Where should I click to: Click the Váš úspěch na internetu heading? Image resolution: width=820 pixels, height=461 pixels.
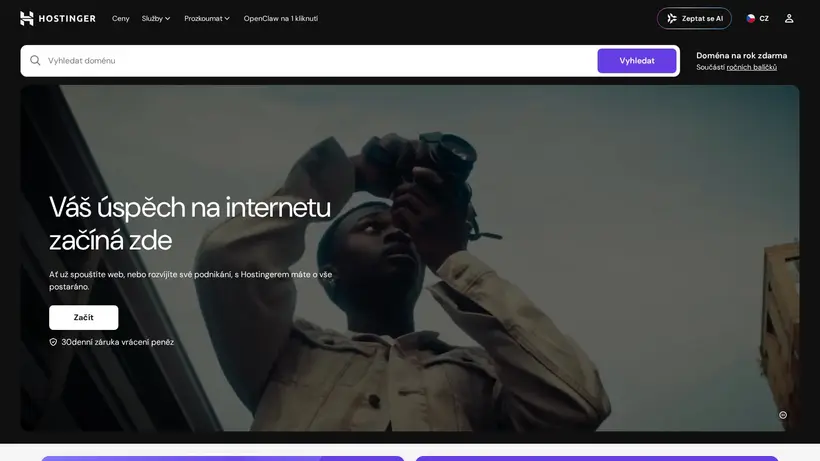[190, 224]
